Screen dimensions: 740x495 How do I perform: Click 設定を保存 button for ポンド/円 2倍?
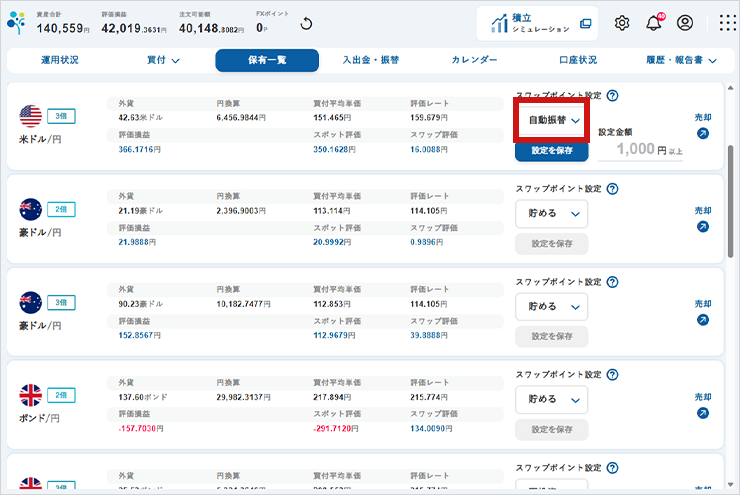click(x=552, y=429)
